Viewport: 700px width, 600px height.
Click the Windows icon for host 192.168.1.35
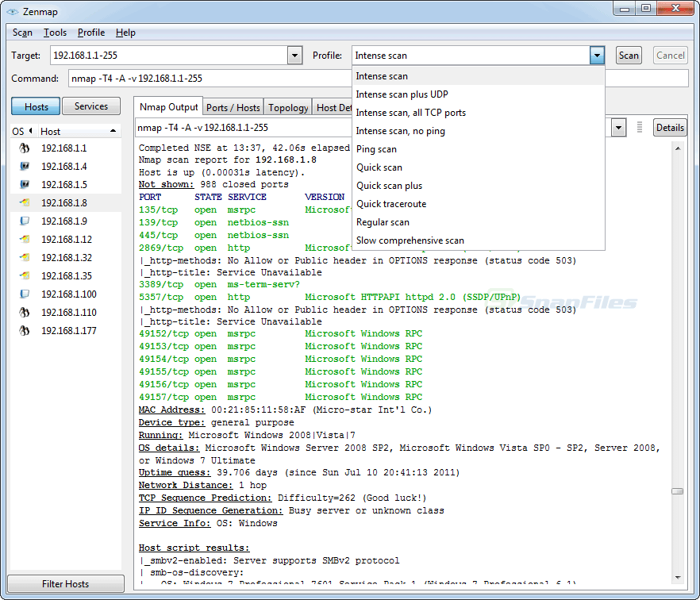(25, 276)
